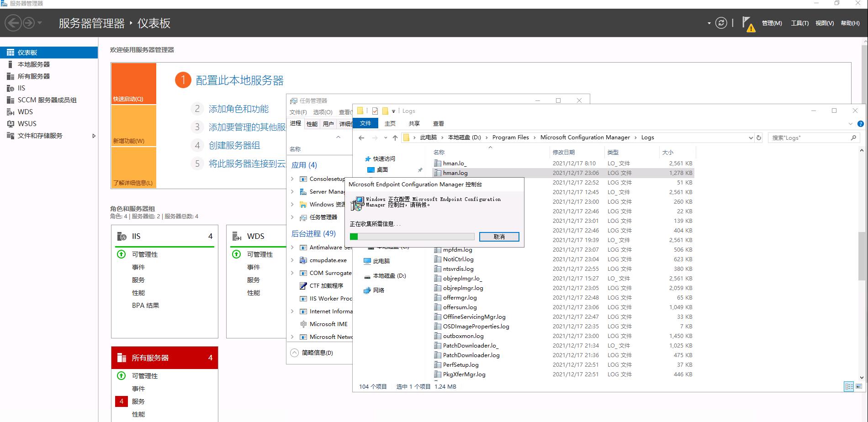Click the 配置此本地服务器 link
Screen dimensions: 868x422
coord(239,80)
